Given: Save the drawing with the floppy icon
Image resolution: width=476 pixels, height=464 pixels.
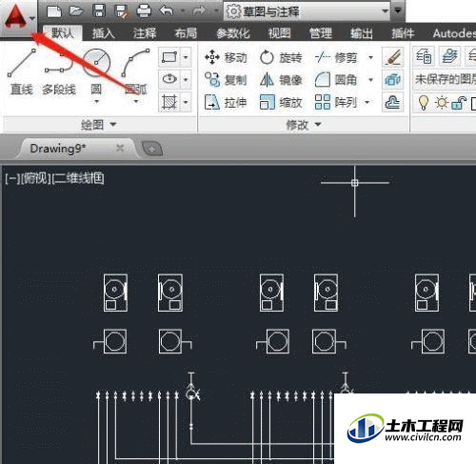Looking at the screenshot, I should [99, 11].
